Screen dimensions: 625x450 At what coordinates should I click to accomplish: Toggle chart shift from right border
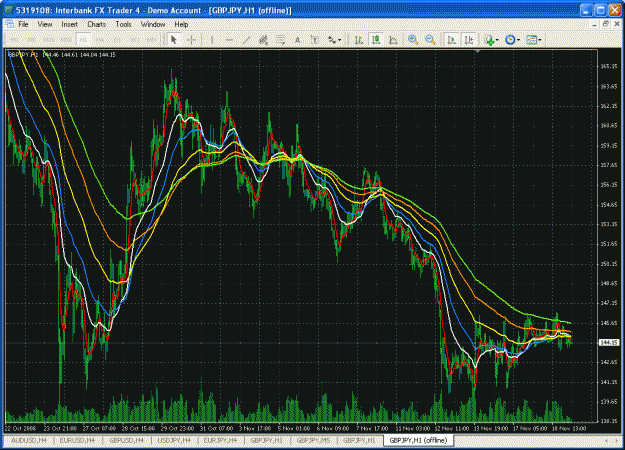click(469, 40)
